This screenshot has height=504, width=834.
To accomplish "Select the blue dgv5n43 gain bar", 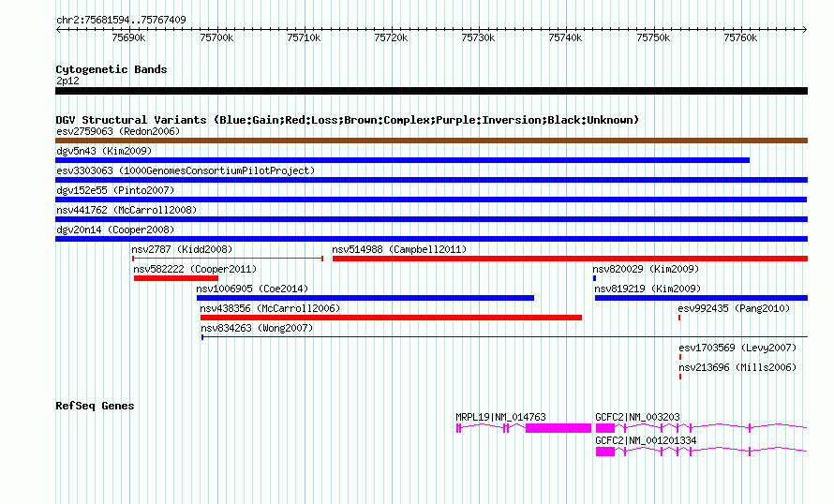I will click(403, 160).
